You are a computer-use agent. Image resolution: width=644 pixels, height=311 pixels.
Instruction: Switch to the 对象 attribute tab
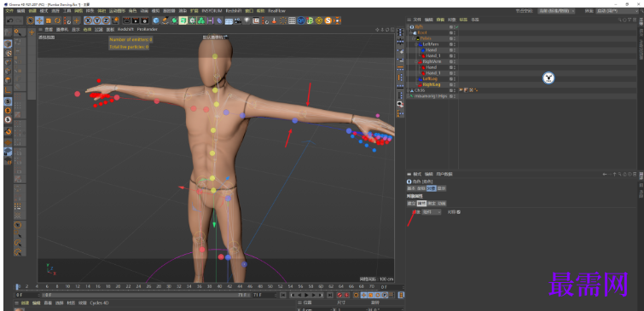point(431,188)
